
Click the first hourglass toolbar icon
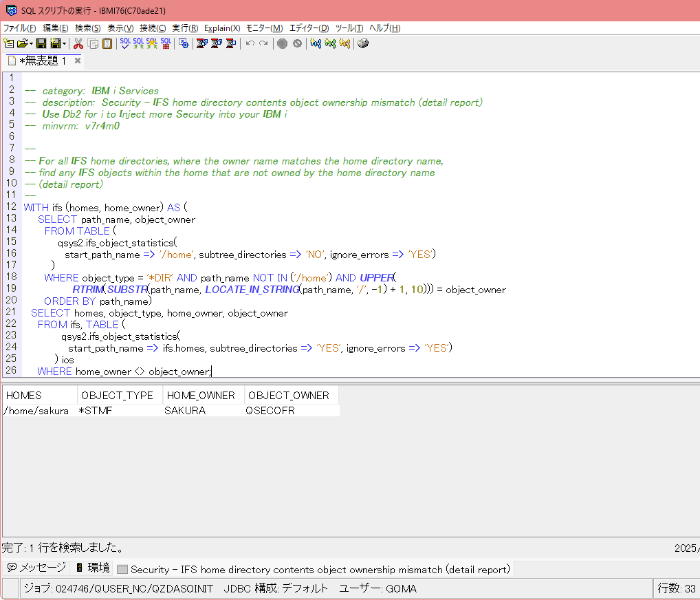tap(201, 43)
